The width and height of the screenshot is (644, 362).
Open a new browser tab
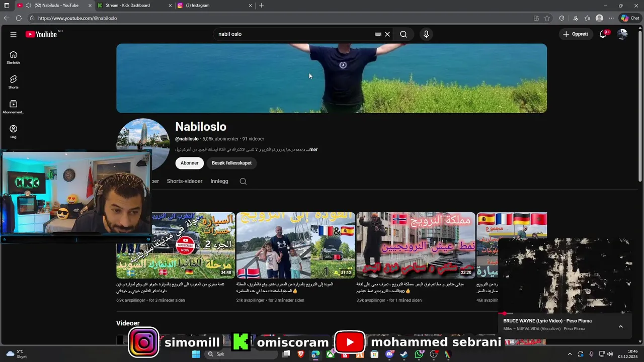[261, 6]
